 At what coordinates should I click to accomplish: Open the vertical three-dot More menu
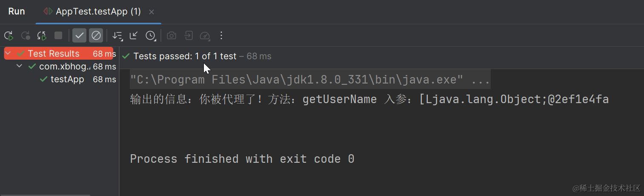click(x=221, y=35)
